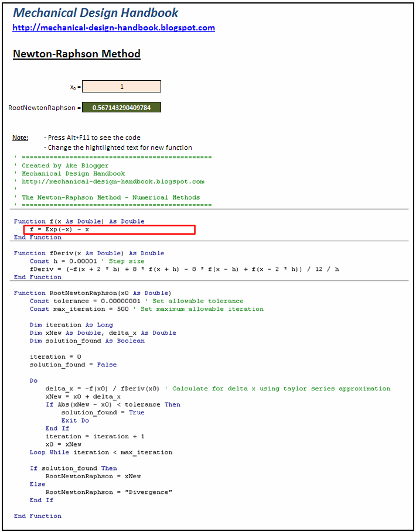Screen dimensions: 416x532
Task: Click the 'RootNewtonRaphson = "Divergence"' line
Action: tap(109, 492)
